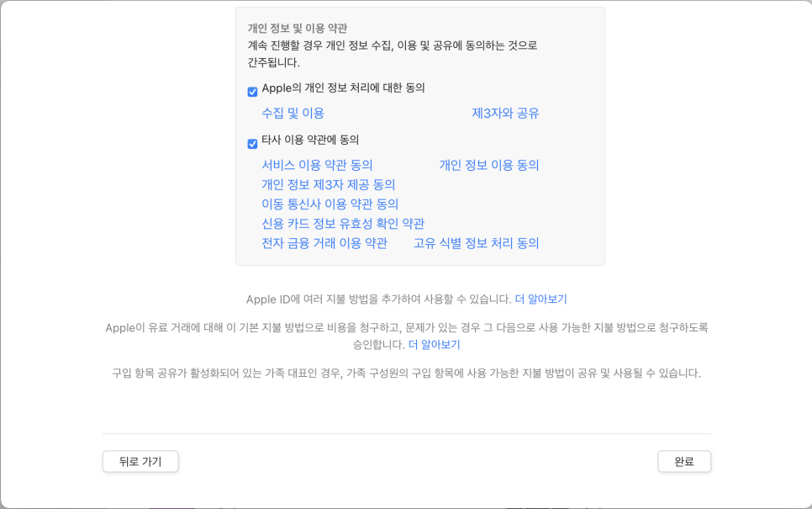Read 개인 정보 제3자 제공 동의

coord(329,184)
